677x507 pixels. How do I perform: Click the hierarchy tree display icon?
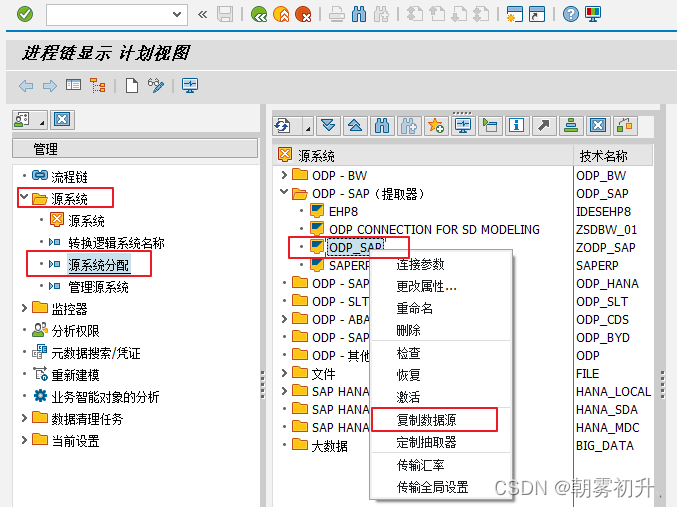tap(98, 86)
